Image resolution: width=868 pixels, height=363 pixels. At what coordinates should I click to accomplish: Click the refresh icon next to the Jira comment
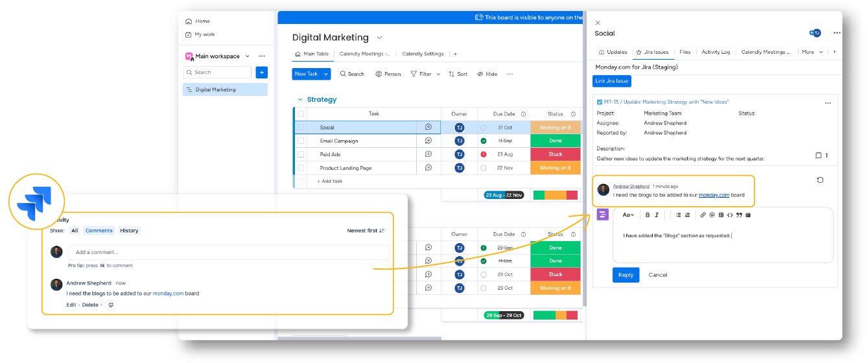820,180
